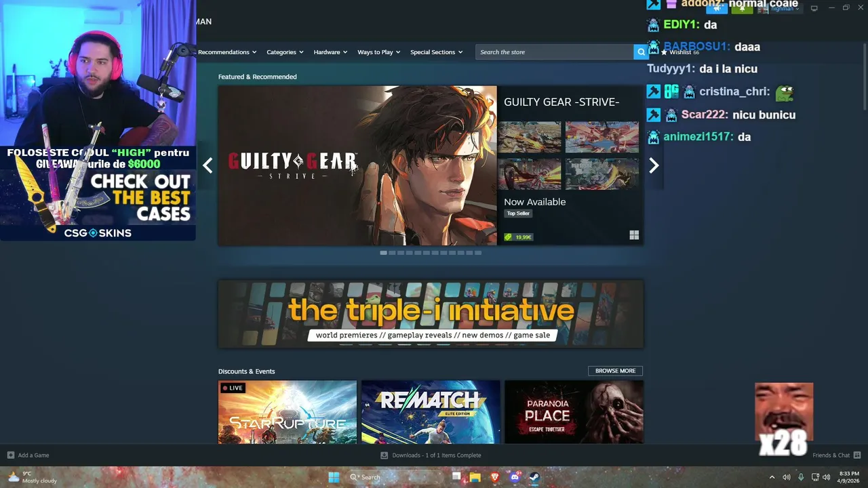Click the Steam icon in the taskbar
Viewport: 868px width, 488px height.
point(534,477)
